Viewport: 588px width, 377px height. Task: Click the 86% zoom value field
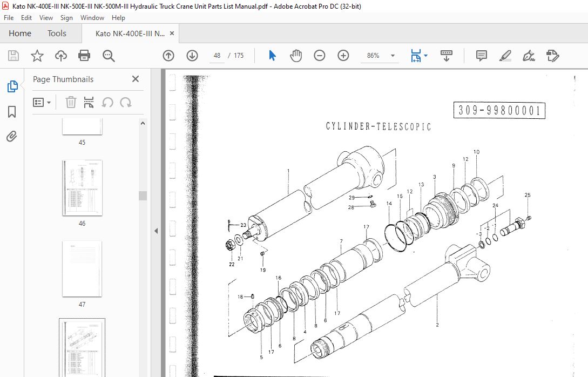tap(373, 56)
